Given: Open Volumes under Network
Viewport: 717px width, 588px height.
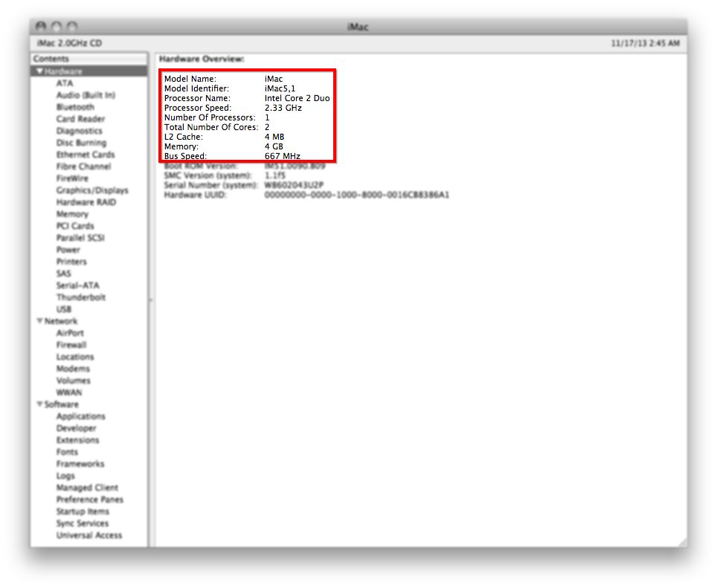Looking at the screenshot, I should coord(73,380).
